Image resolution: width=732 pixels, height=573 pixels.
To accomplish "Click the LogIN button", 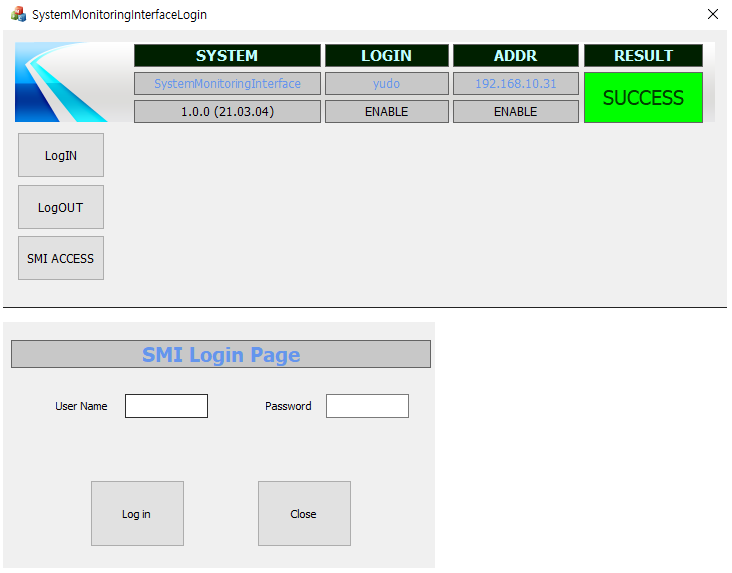I will tap(61, 155).
